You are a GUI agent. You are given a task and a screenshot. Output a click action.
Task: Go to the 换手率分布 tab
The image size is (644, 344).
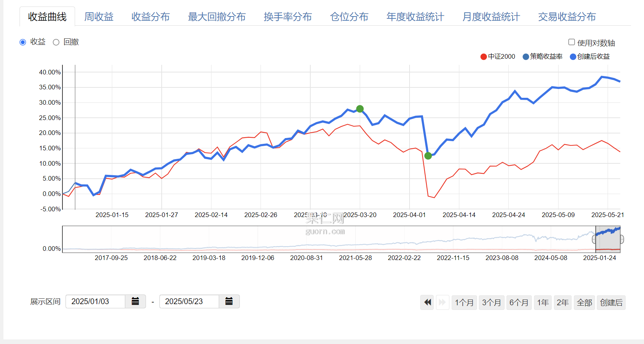(288, 16)
